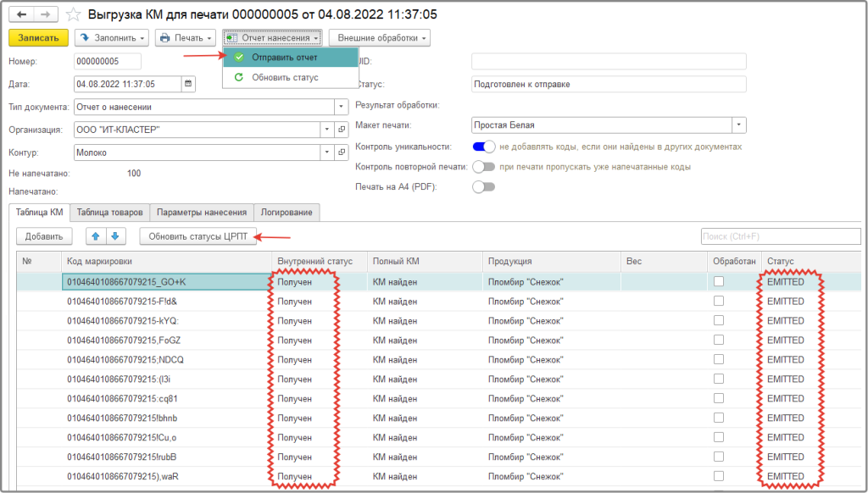
Task: Toggle Контроль повторной печати switch
Action: (x=484, y=167)
